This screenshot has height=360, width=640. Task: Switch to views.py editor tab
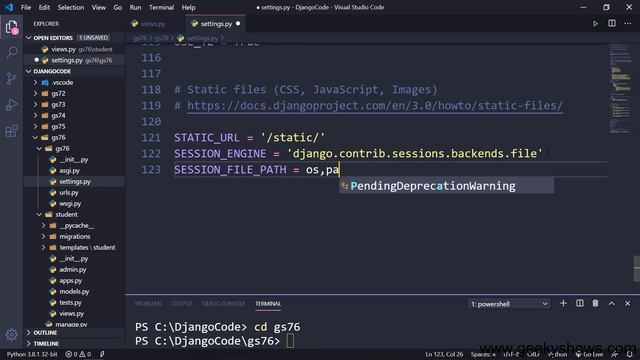click(153, 24)
